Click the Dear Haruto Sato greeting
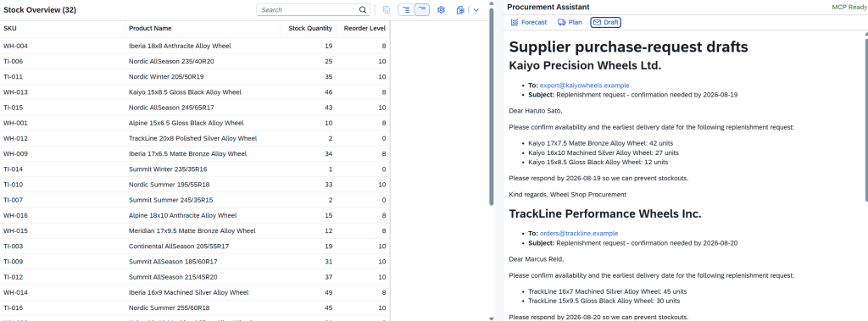Screen dimensions: 868x321 [536, 111]
